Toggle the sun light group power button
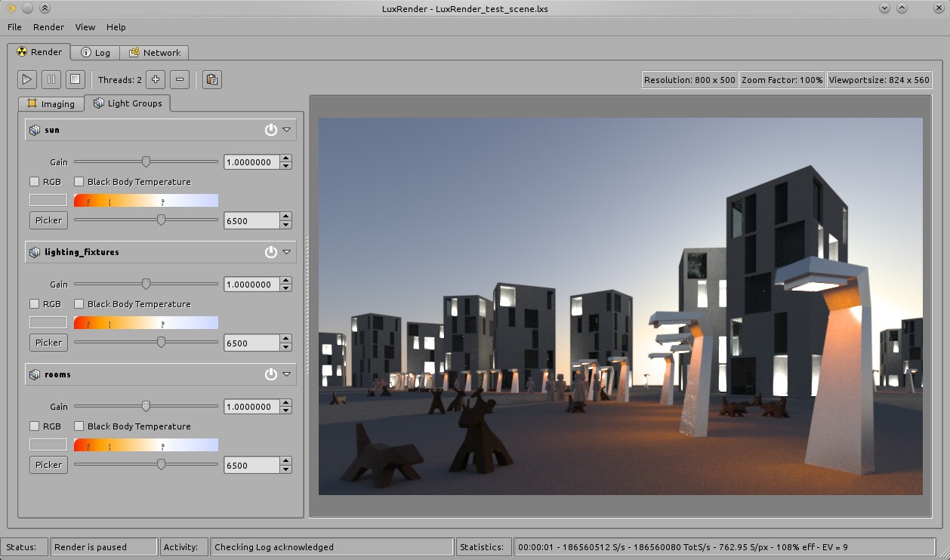Viewport: 950px width, 560px height. pos(270,129)
